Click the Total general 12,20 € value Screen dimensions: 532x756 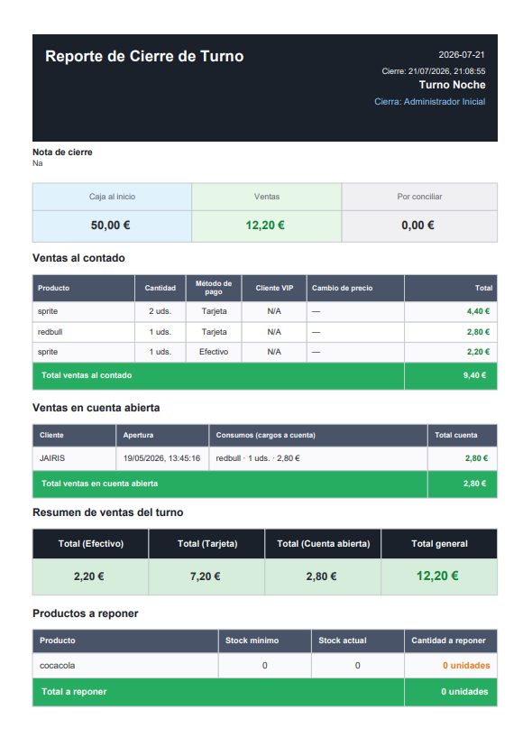coord(437,576)
